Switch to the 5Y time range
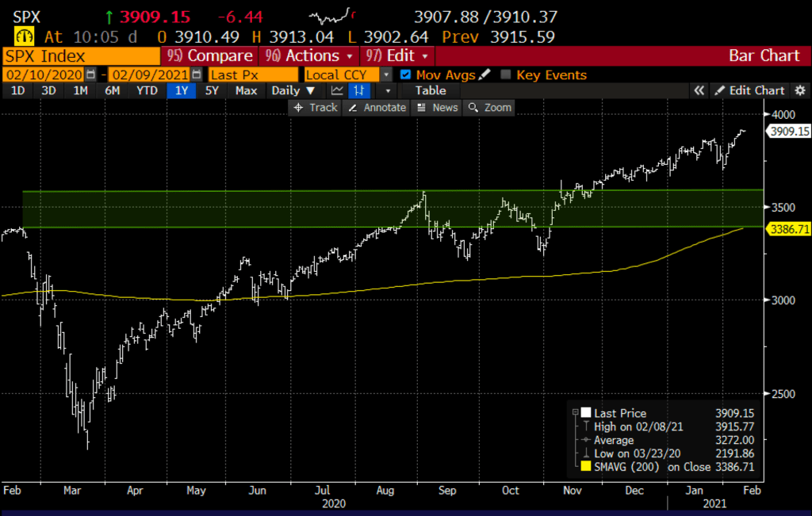Viewport: 812px width, 516px height. click(x=212, y=90)
